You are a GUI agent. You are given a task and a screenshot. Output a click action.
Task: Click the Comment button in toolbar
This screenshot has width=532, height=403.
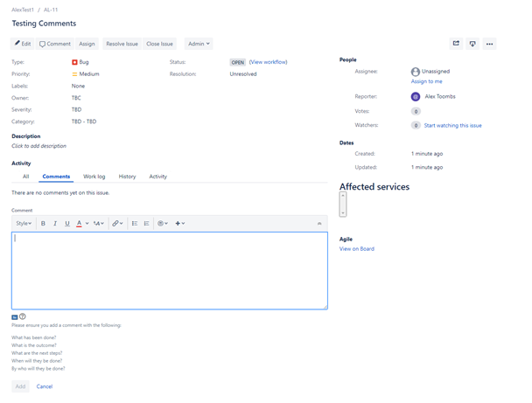tap(54, 44)
